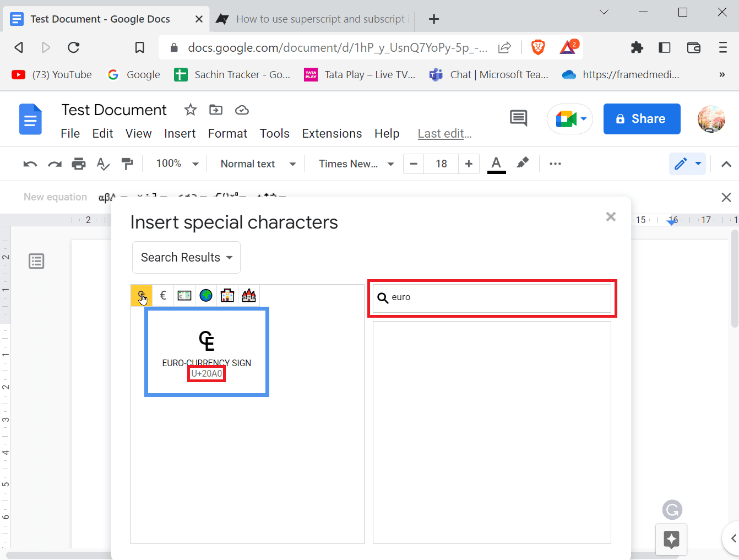This screenshot has height=560, width=739.
Task: Open Last edit version history link
Action: tap(445, 134)
